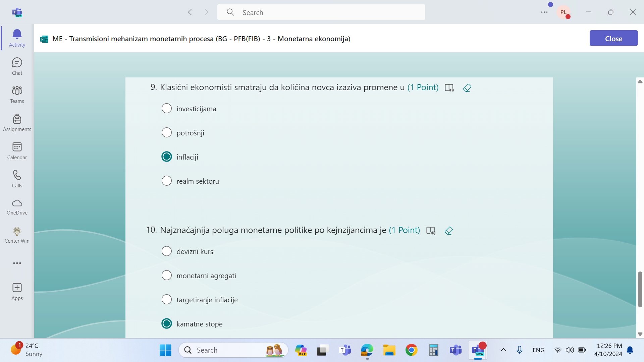Image resolution: width=644 pixels, height=362 pixels.
Task: Select the 'investicijama' answer
Action: coord(167,108)
